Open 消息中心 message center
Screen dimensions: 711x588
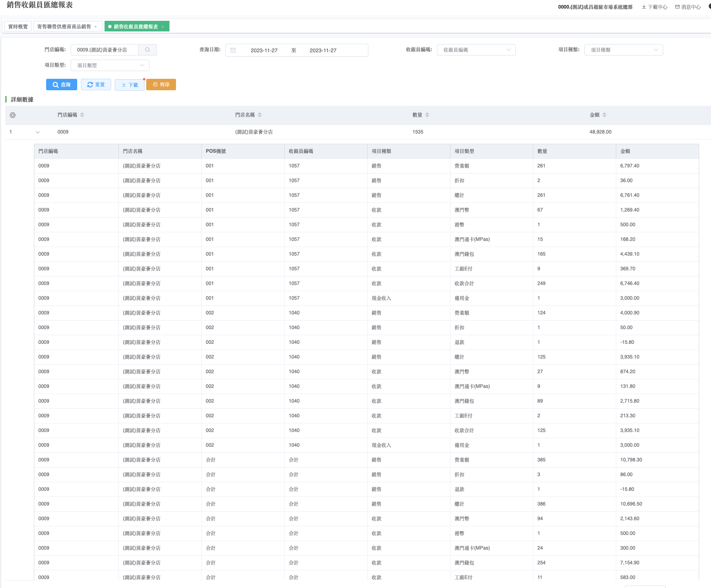[688, 7]
